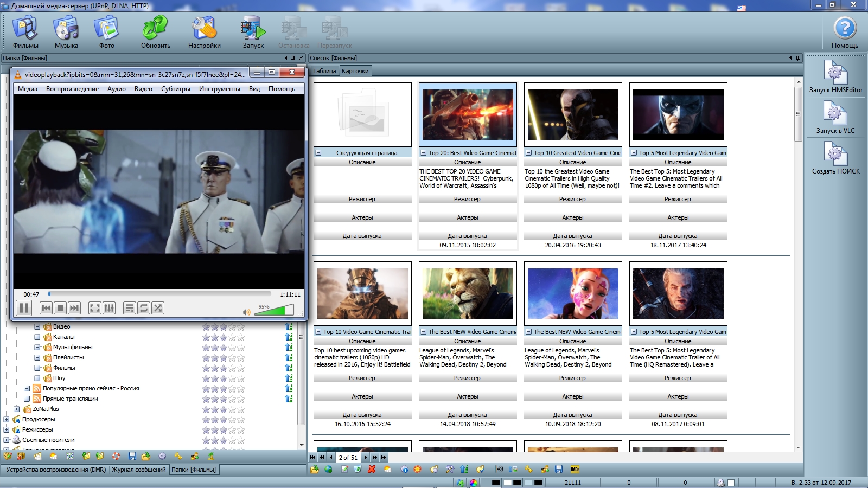This screenshot has height=488, width=868.
Task: Toggle fullscreen in the VLC player
Action: pos(95,308)
